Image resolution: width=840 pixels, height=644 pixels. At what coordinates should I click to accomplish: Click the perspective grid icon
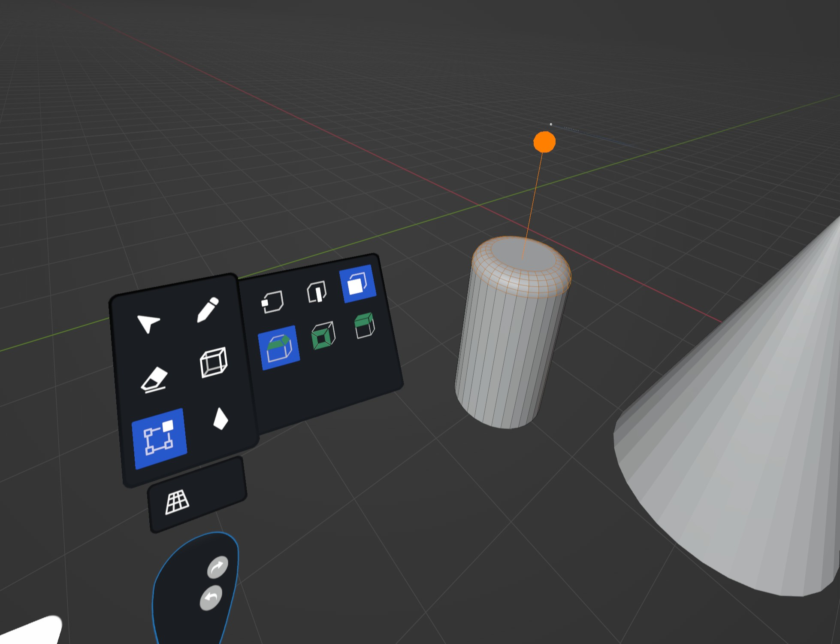177,501
